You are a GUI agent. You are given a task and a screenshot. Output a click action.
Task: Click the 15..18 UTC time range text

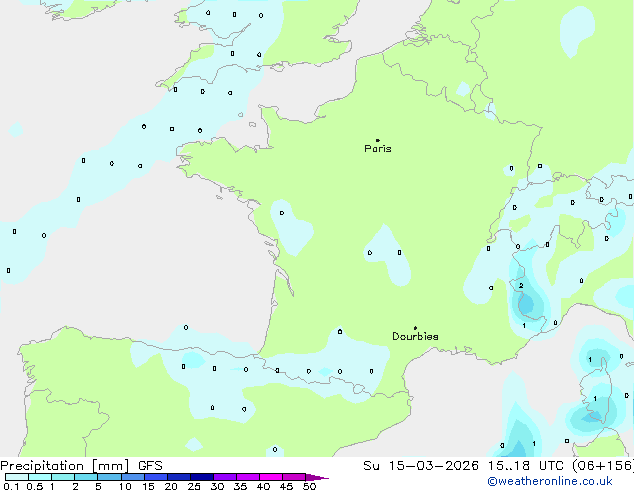[525, 466]
